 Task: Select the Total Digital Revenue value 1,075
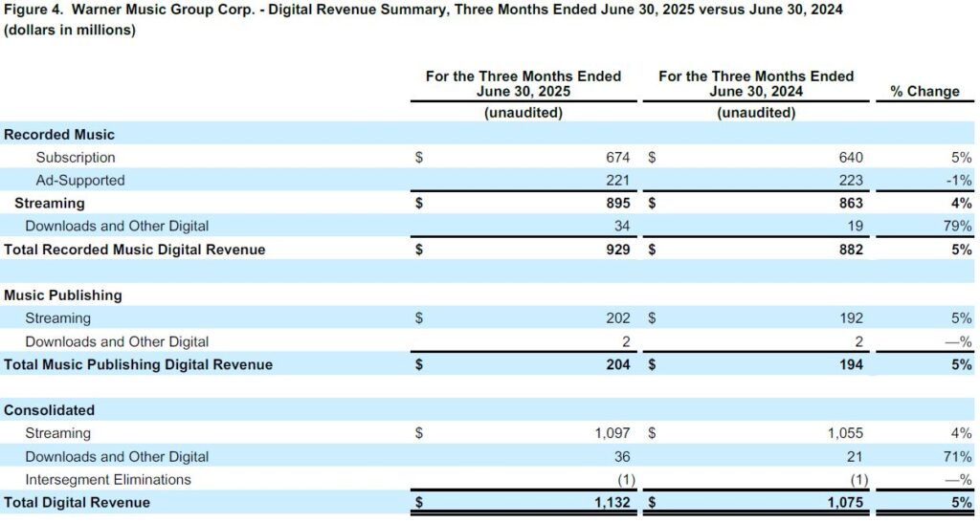click(845, 502)
